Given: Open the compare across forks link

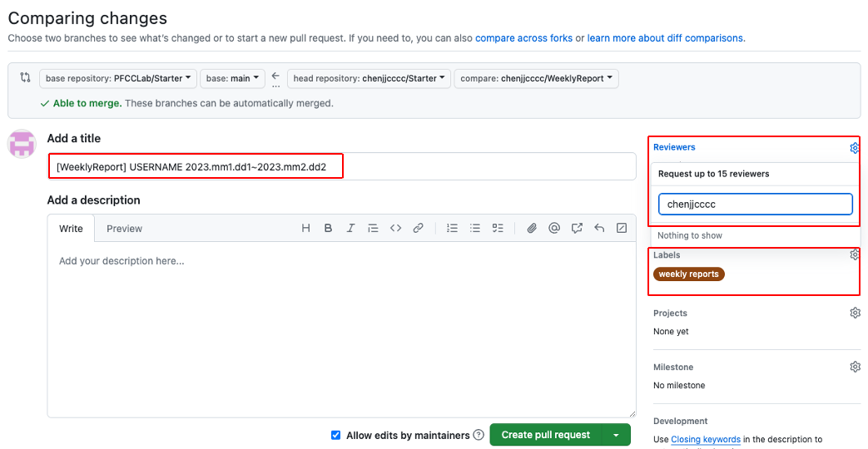Looking at the screenshot, I should pyautogui.click(x=523, y=38).
